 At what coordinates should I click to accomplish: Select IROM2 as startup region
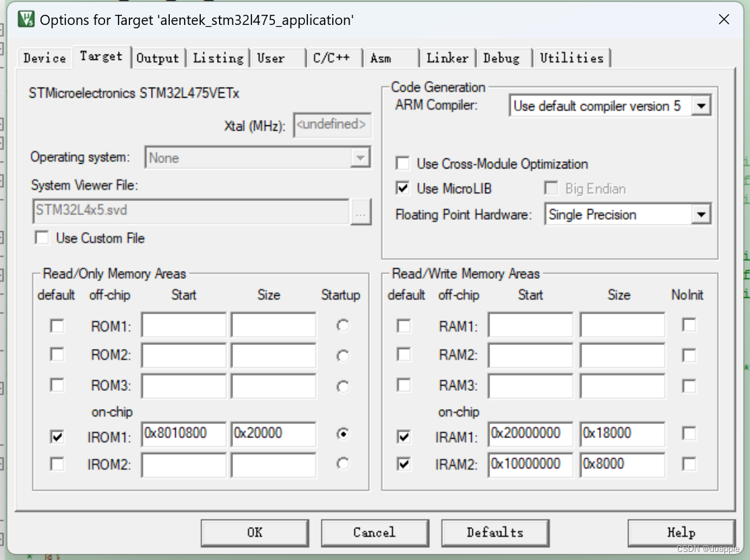click(x=342, y=464)
